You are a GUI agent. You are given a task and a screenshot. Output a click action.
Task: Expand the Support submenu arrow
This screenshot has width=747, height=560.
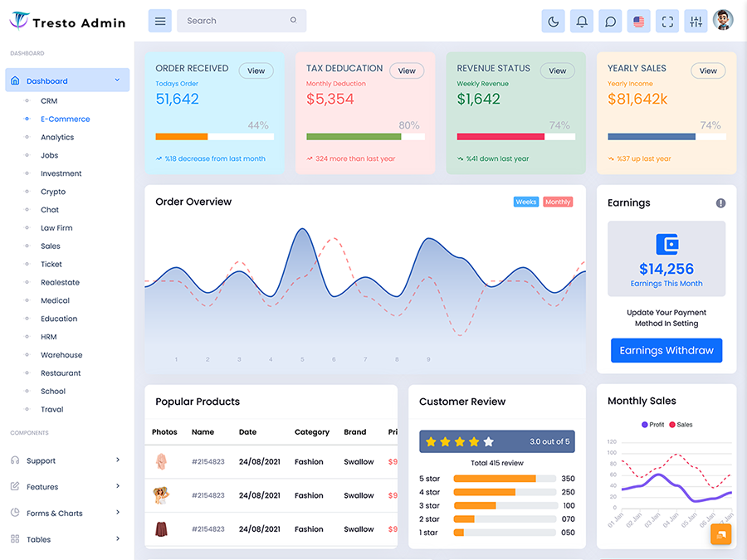tap(118, 460)
